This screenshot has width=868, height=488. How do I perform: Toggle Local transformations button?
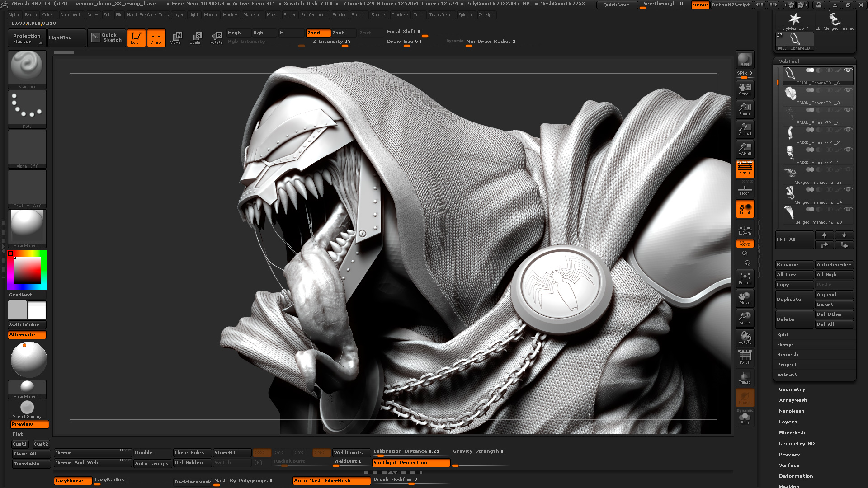coord(745,209)
